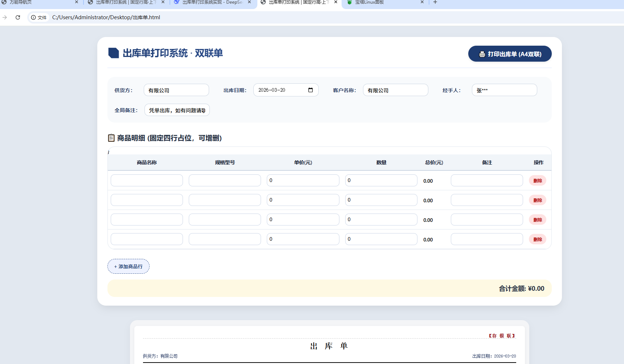
Task: Click the 打印出库单 (A4双联) button
Action: (510, 54)
